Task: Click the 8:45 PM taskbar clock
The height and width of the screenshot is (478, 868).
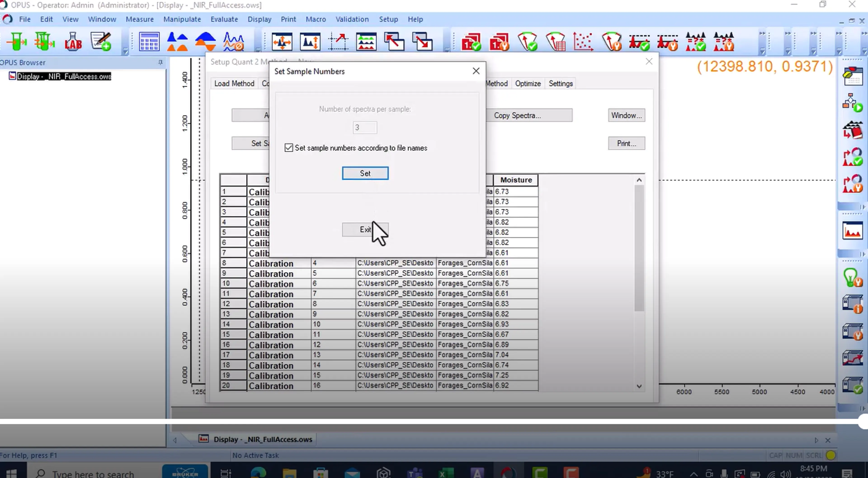Action: [814, 469]
